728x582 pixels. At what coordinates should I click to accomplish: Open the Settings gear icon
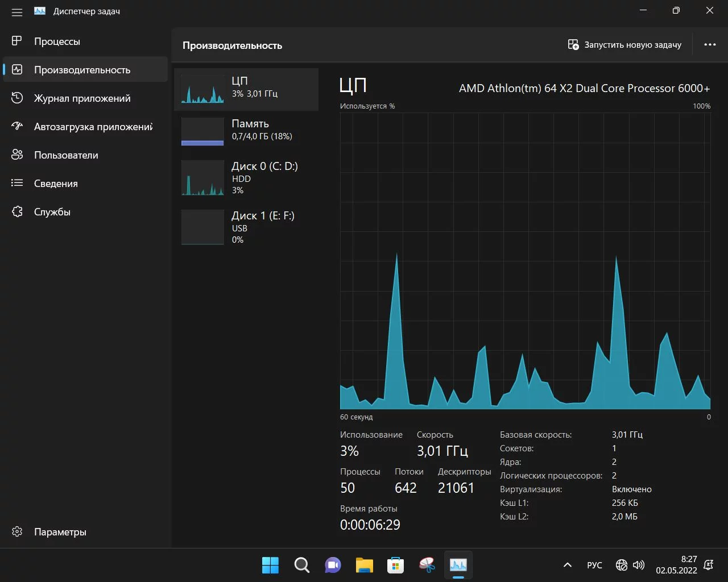click(x=17, y=531)
